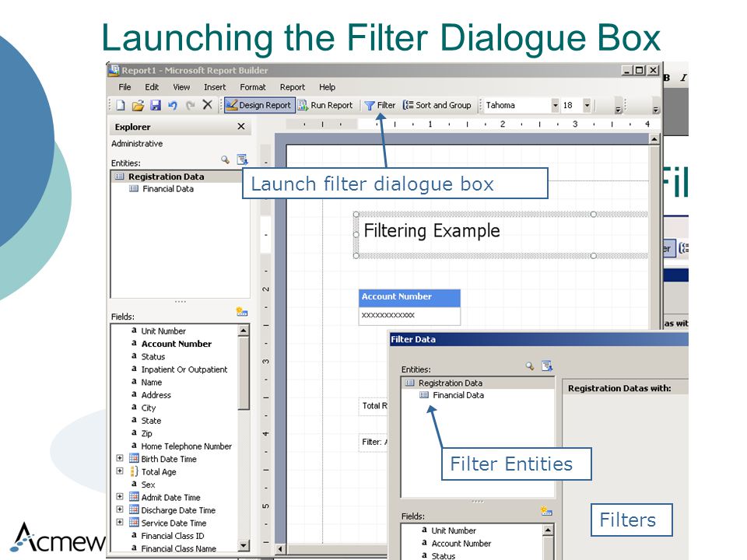Click the report canvas vertical scroll up arrow
Viewport: 747px width, 560px height.
[x=654, y=139]
